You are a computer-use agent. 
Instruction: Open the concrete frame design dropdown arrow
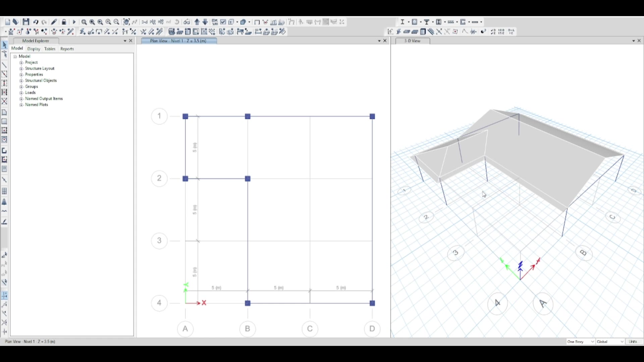(x=421, y=22)
